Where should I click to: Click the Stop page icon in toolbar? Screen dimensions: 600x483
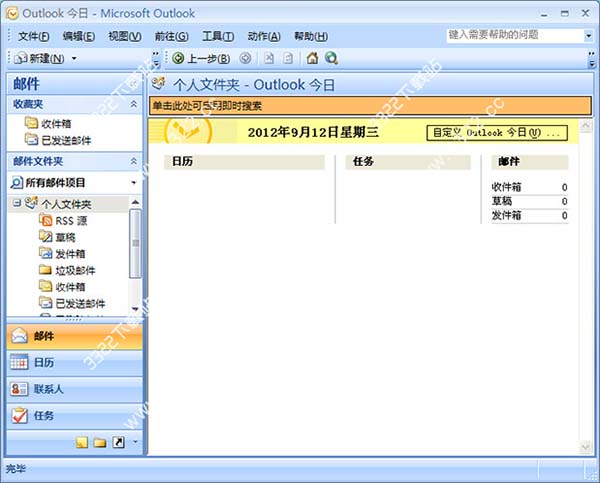pos(269,58)
